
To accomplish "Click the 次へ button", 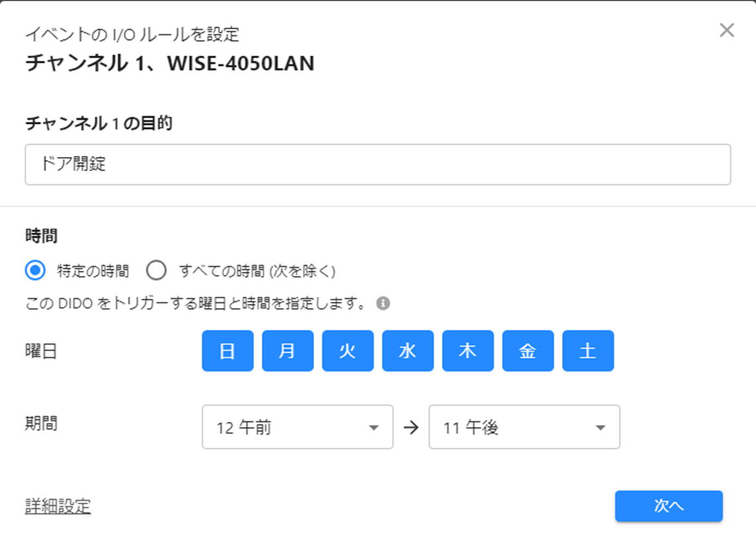I will pyautogui.click(x=669, y=506).
